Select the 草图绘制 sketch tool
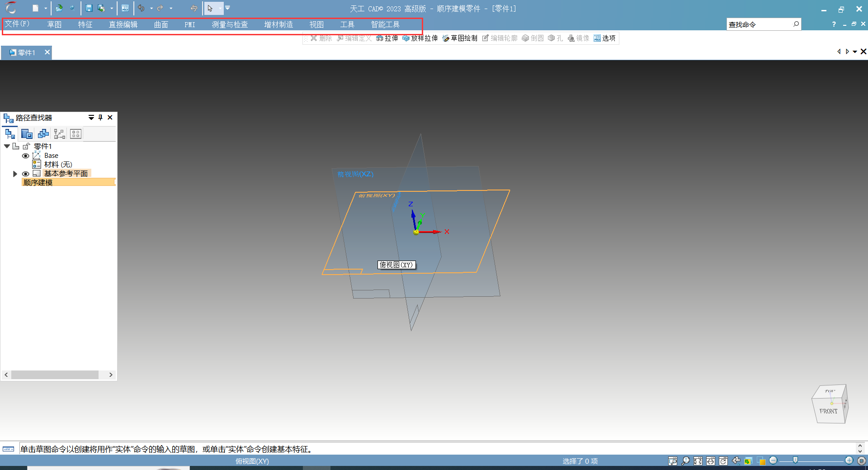868x470 pixels. pos(460,38)
